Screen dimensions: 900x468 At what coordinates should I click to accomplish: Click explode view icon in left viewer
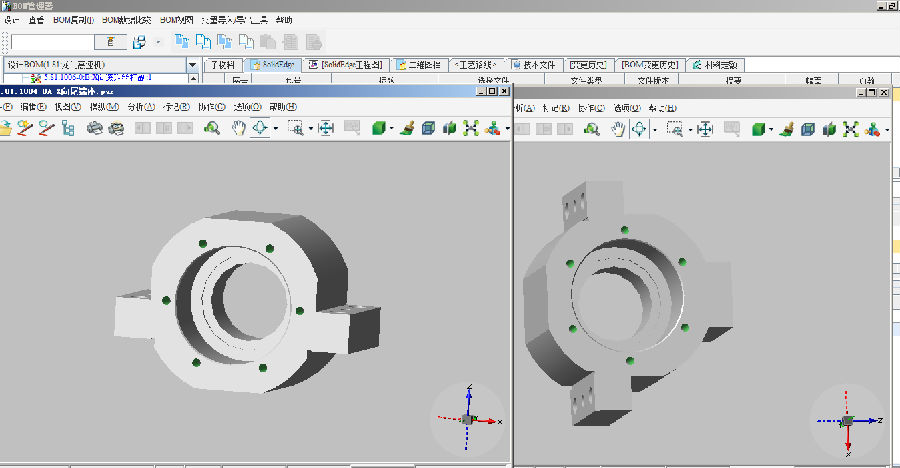click(471, 128)
